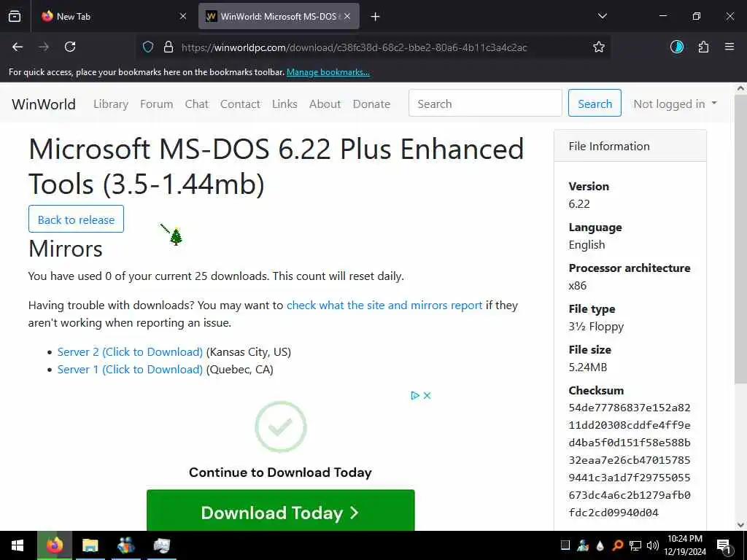Open the notification center icon
Viewport: 747px width, 560px height.
click(x=724, y=547)
